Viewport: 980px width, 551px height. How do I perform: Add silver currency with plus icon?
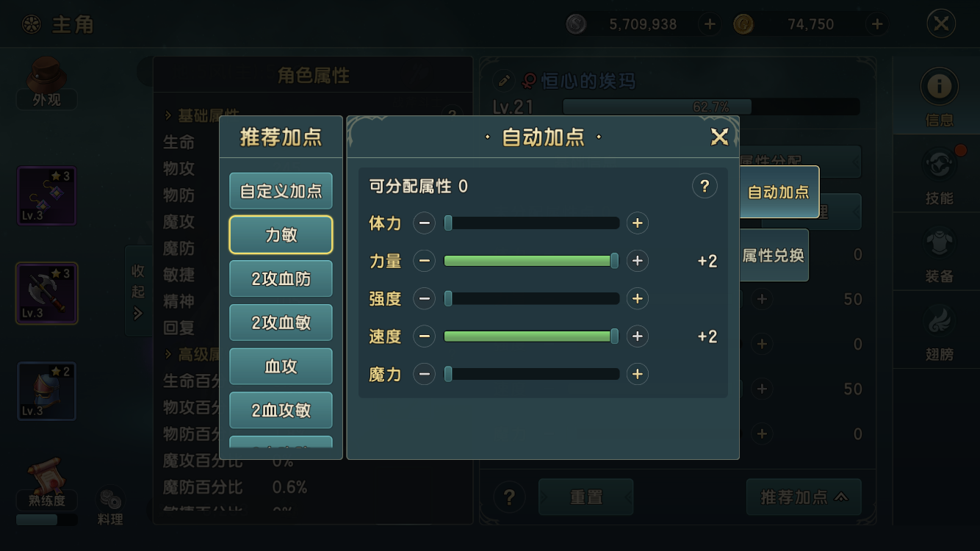point(710,24)
